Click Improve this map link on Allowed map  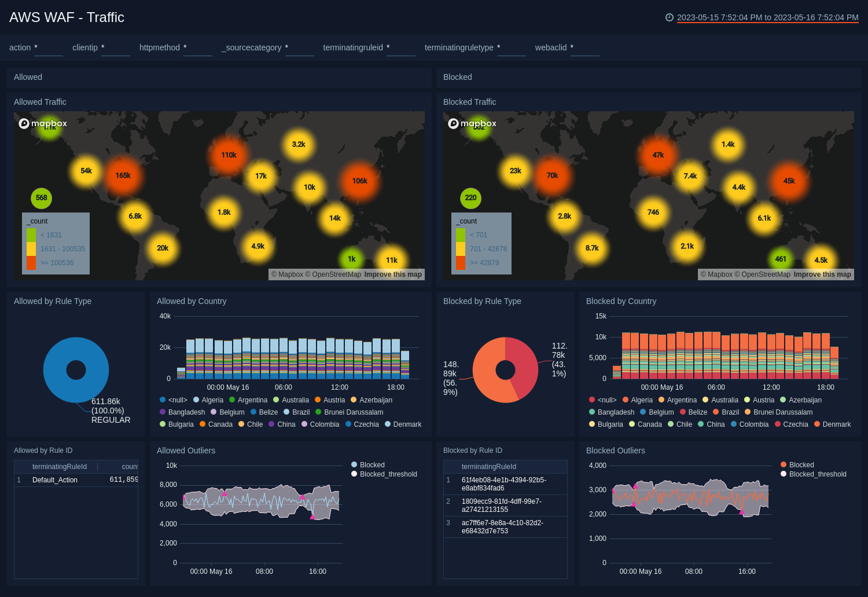coord(393,274)
